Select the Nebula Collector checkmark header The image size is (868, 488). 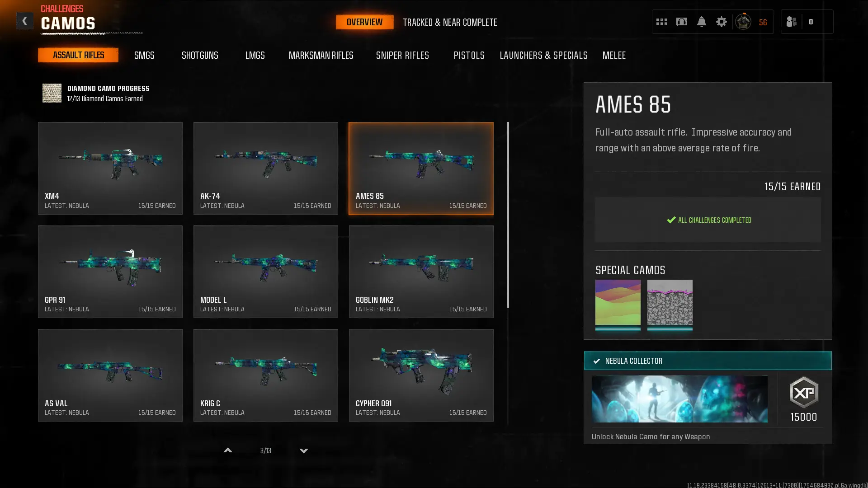[x=708, y=361]
